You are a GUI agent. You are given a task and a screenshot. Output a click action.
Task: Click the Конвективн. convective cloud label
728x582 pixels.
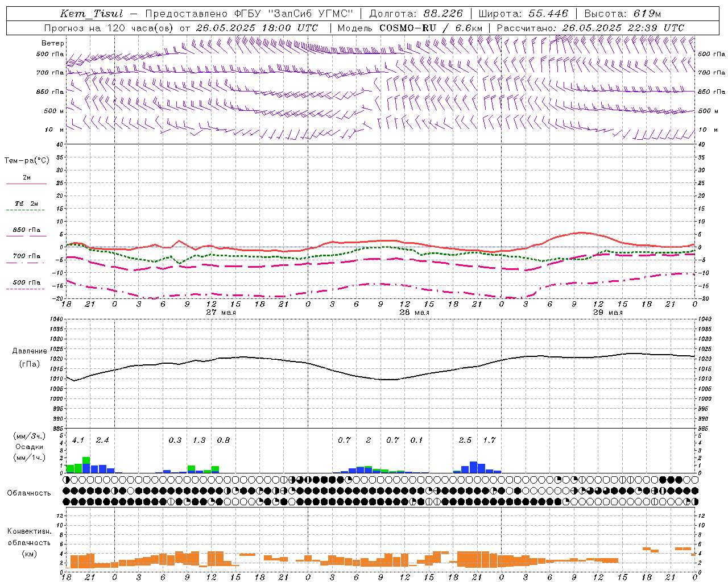click(29, 531)
